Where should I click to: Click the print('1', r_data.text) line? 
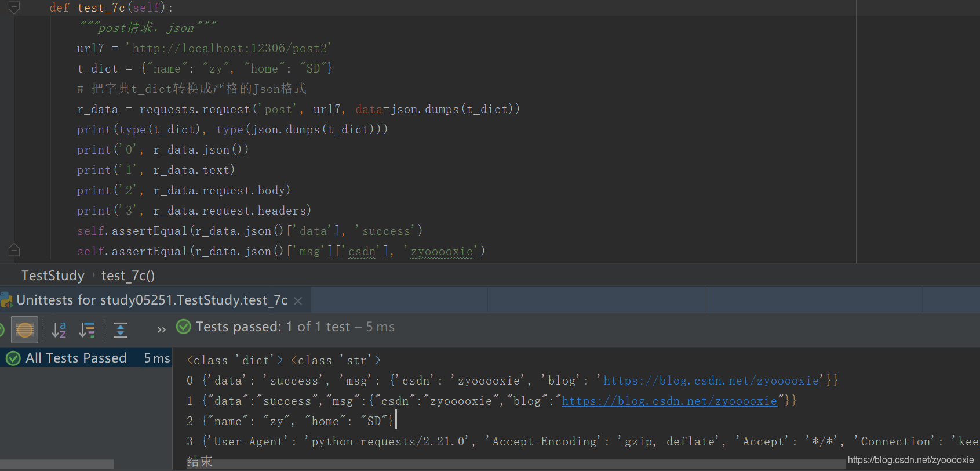click(x=156, y=170)
